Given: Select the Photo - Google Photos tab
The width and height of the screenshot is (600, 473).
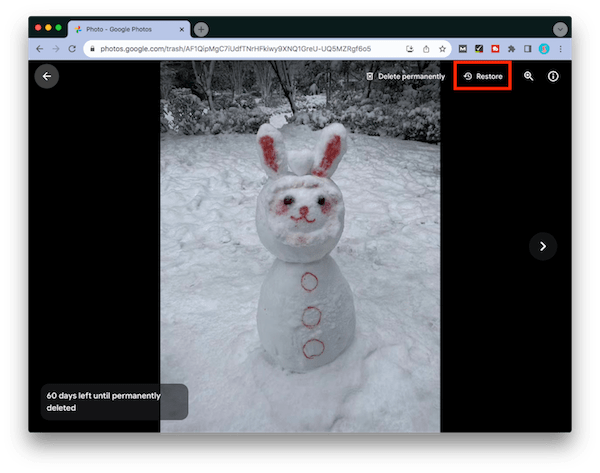Looking at the screenshot, I should pos(128,29).
